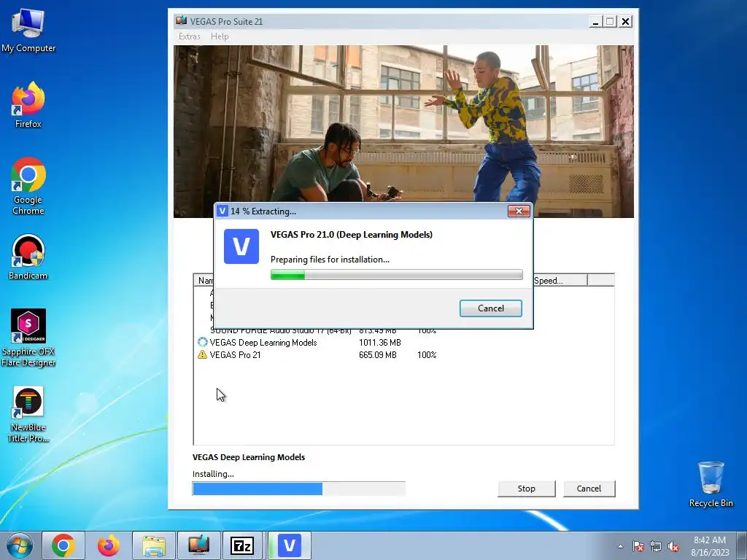Click the network tray icon
This screenshot has height=560, width=747.
pos(656,546)
